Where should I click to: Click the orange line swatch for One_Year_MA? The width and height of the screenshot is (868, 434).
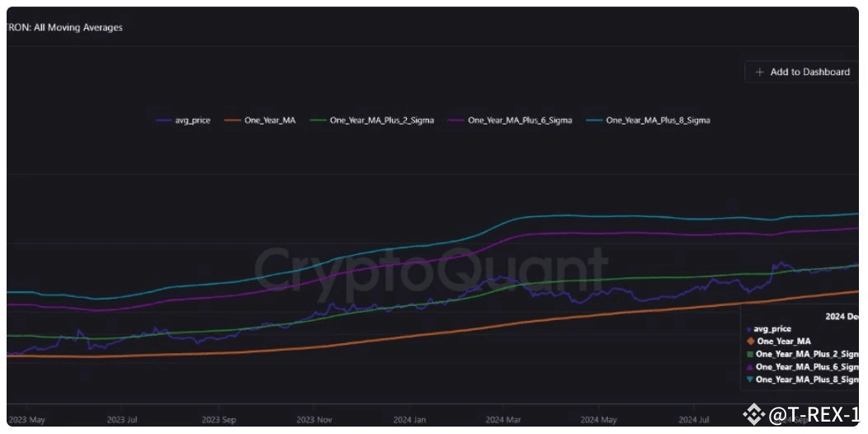click(x=232, y=120)
